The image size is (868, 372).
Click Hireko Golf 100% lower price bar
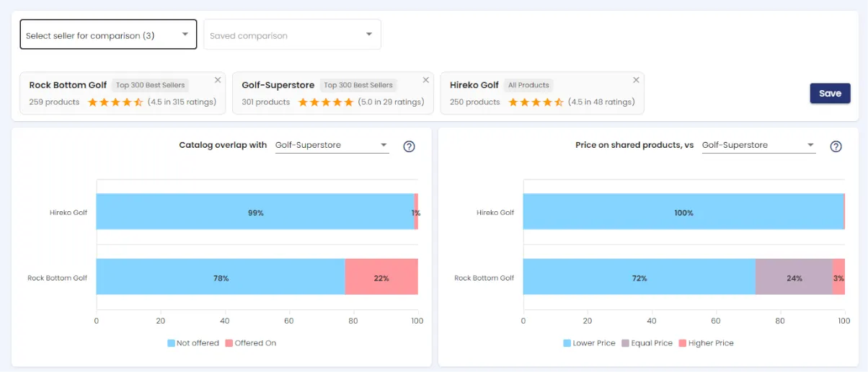tap(683, 212)
